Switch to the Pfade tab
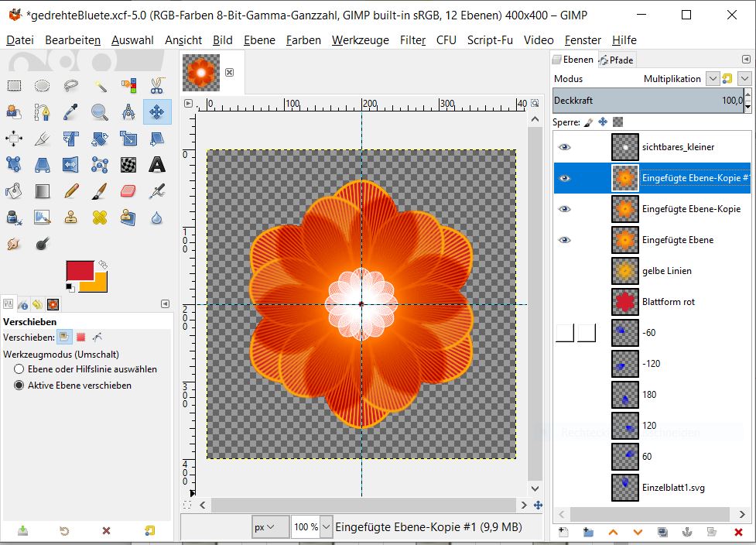This screenshot has width=756, height=545. (616, 60)
